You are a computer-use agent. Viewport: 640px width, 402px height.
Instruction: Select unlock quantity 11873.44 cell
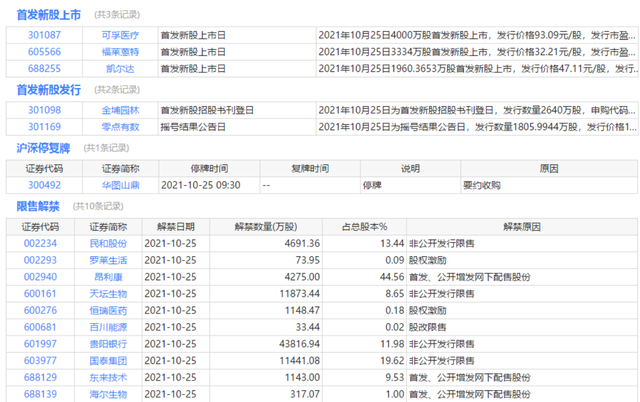tap(266, 294)
